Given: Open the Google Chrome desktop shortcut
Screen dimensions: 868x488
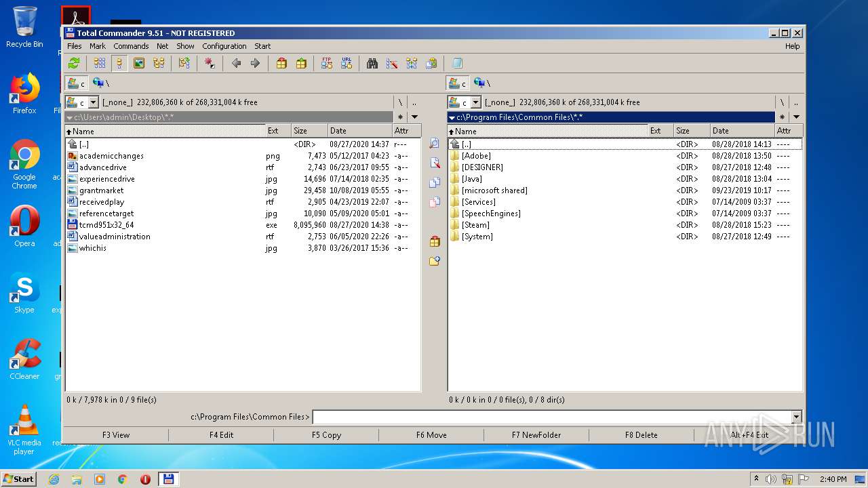Looking at the screenshot, I should (x=24, y=165).
